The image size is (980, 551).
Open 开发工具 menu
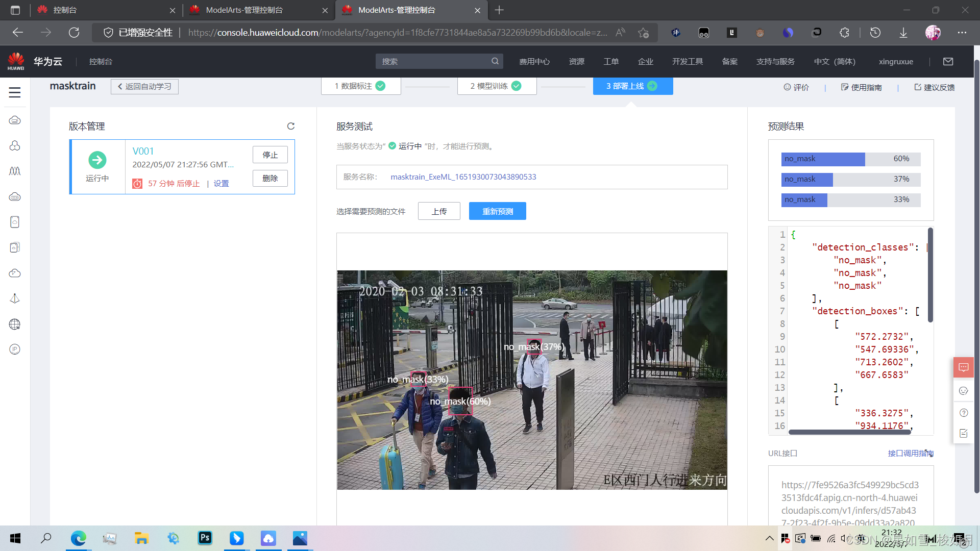click(688, 61)
